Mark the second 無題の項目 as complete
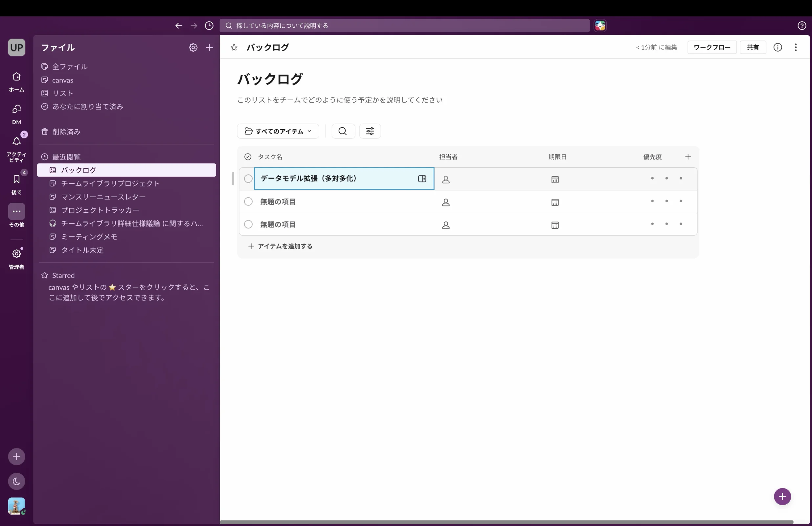The image size is (812, 526). [248, 202]
